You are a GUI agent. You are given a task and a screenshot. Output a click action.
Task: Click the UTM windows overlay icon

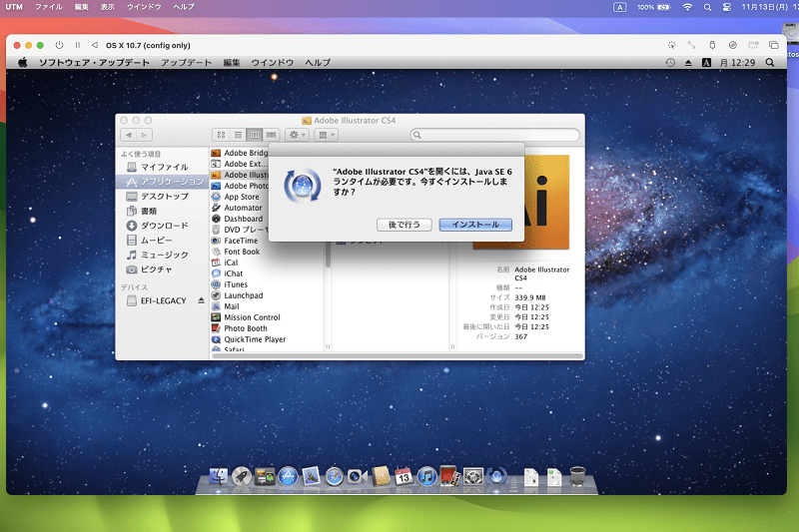click(773, 45)
